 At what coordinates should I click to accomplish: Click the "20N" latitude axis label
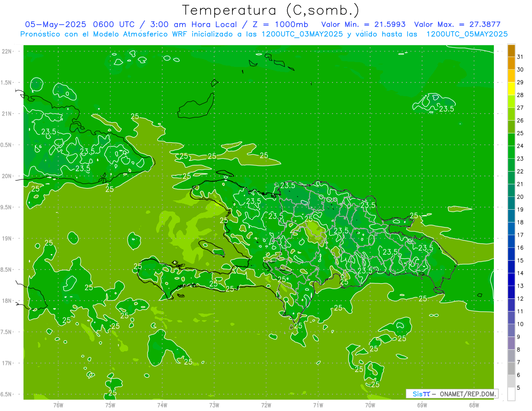click(6, 176)
